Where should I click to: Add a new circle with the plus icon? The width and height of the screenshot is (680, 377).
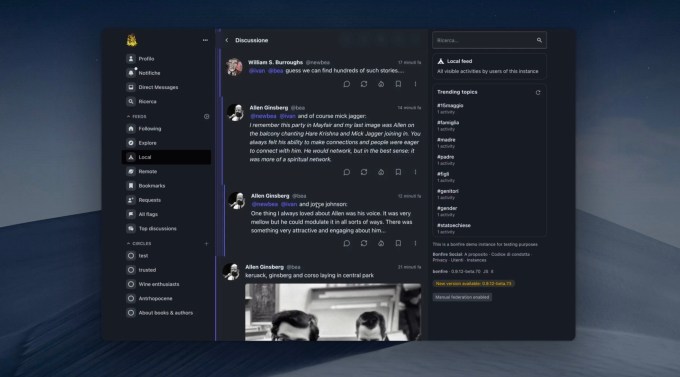[x=206, y=243]
